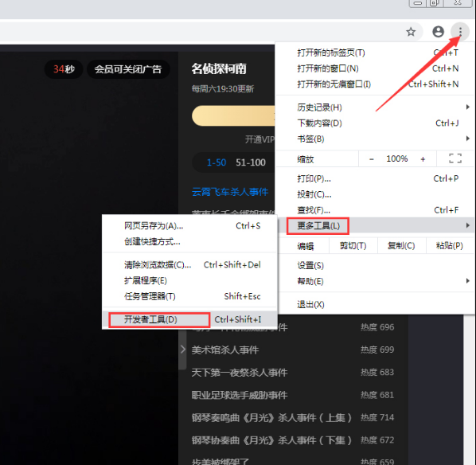This screenshot has height=465, width=476.
Task: Expand More tools (L) submenu
Action: coord(375,225)
